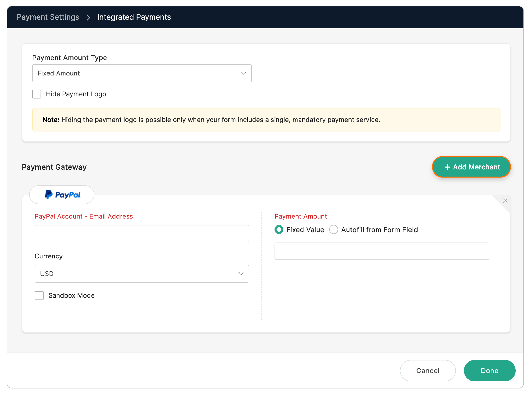
Task: Select Autofill from Form Field
Action: point(334,230)
